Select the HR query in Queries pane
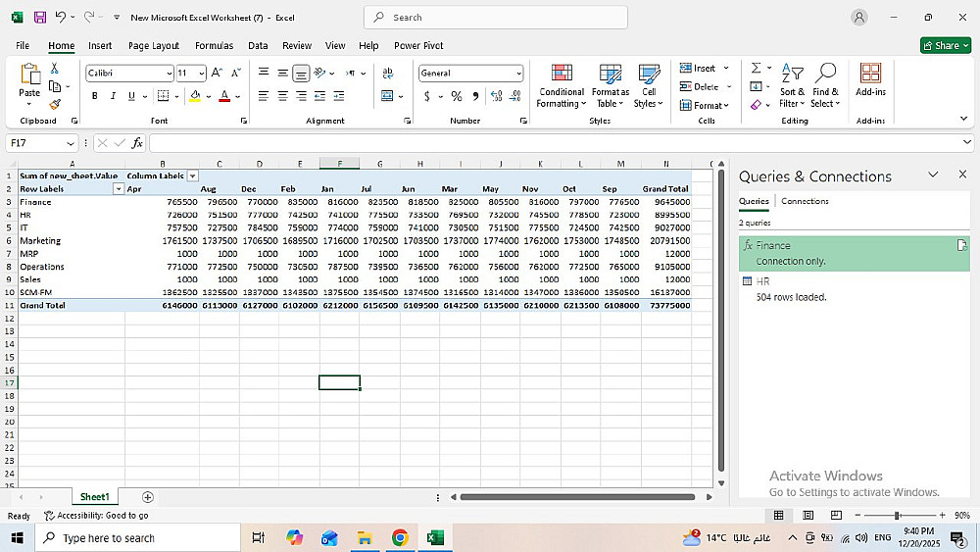 click(x=762, y=281)
